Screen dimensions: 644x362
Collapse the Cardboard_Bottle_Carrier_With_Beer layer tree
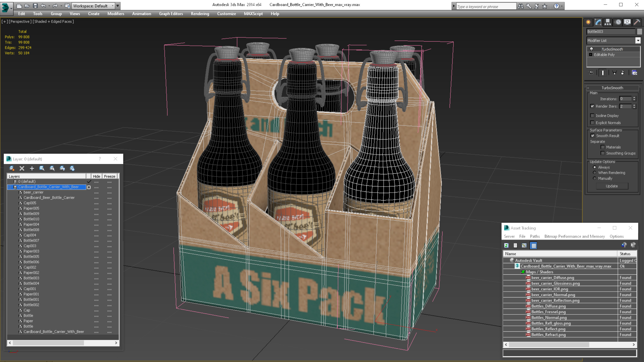pyautogui.click(x=10, y=187)
